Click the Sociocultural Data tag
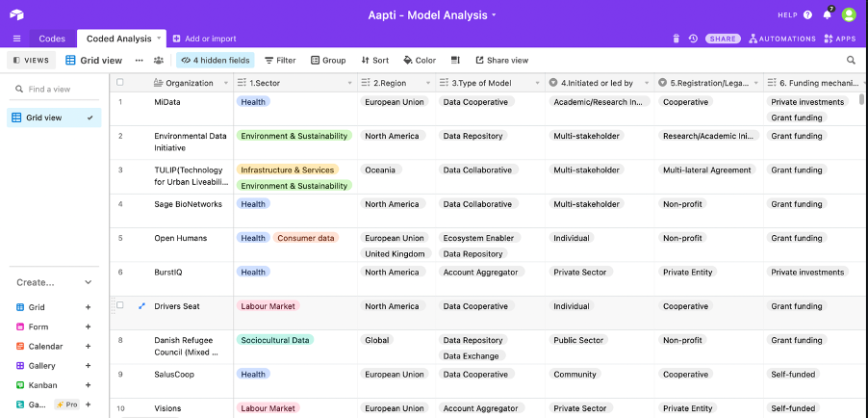This screenshot has height=418, width=868. (275, 340)
